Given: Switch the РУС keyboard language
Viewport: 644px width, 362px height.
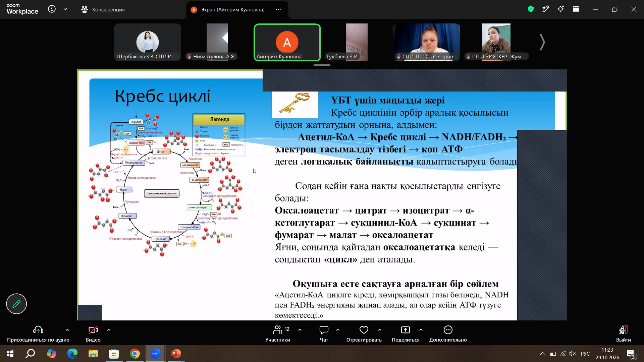Looking at the screenshot, I should pos(585,354).
